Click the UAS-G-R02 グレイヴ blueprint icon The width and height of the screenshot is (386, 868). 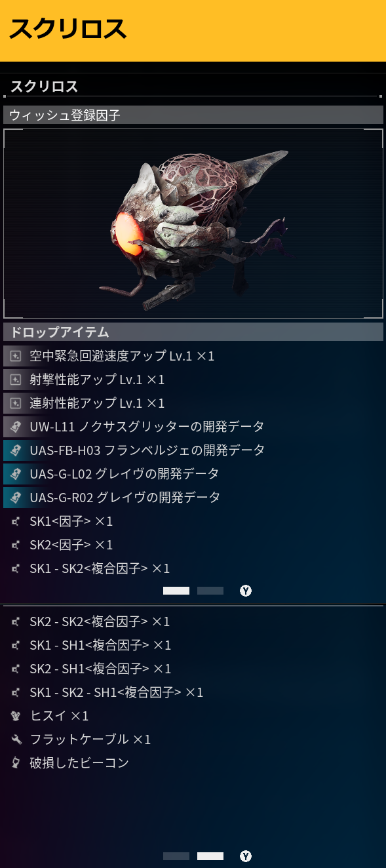pos(16,498)
